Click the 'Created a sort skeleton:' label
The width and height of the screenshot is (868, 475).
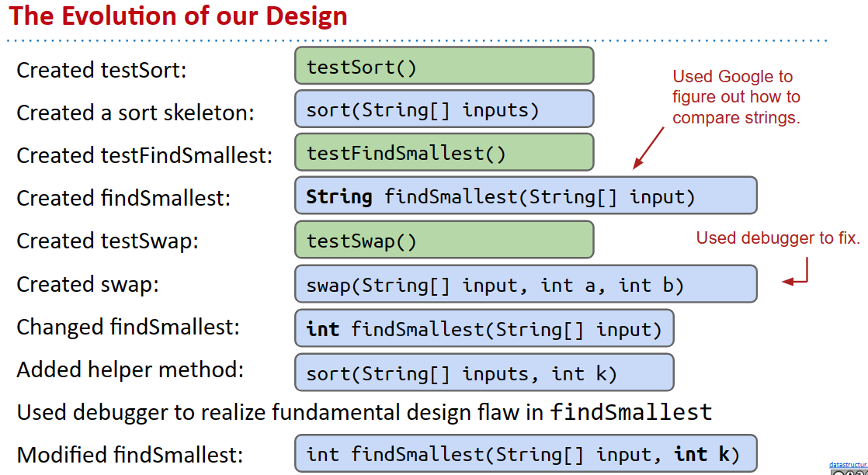point(136,113)
